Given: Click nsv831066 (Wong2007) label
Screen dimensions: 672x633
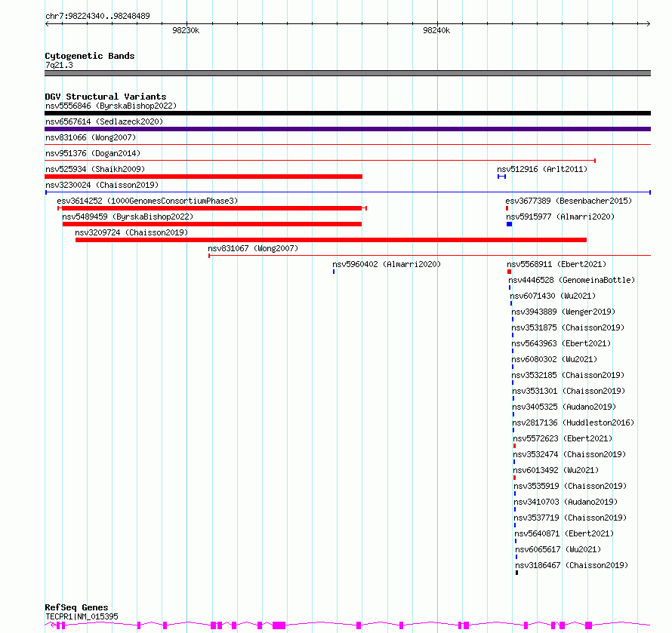Looking at the screenshot, I should (91, 137).
